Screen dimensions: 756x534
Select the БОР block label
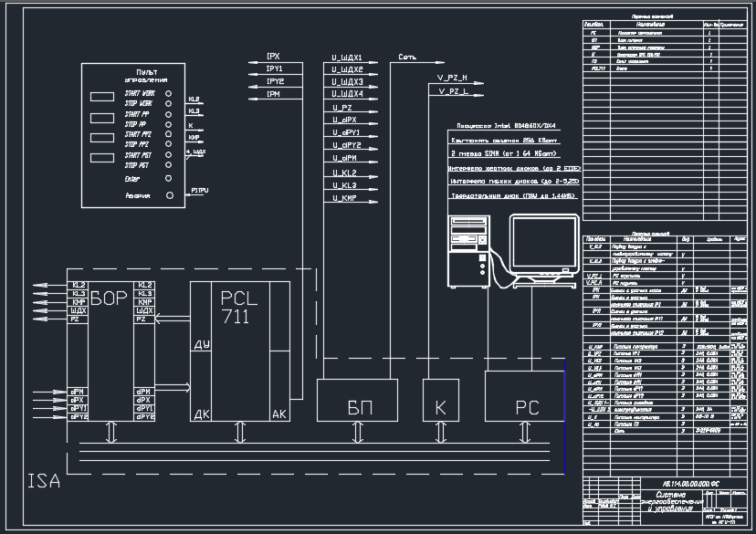coord(109,299)
